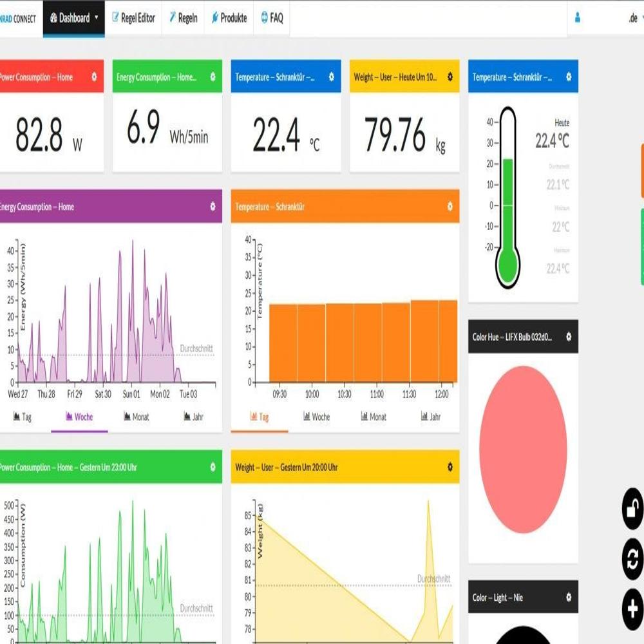The image size is (644, 644).
Task: Click the 22.1 °C average reading
Action: (x=558, y=185)
